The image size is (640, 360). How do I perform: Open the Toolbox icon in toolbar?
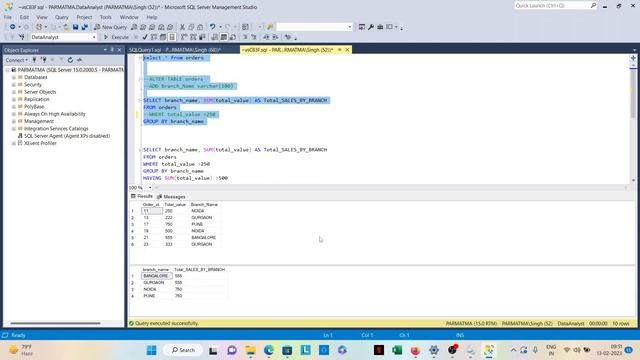tap(380, 27)
